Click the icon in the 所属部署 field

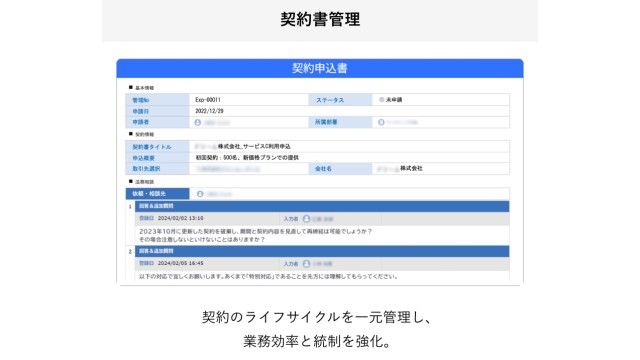pyautogui.click(x=381, y=122)
